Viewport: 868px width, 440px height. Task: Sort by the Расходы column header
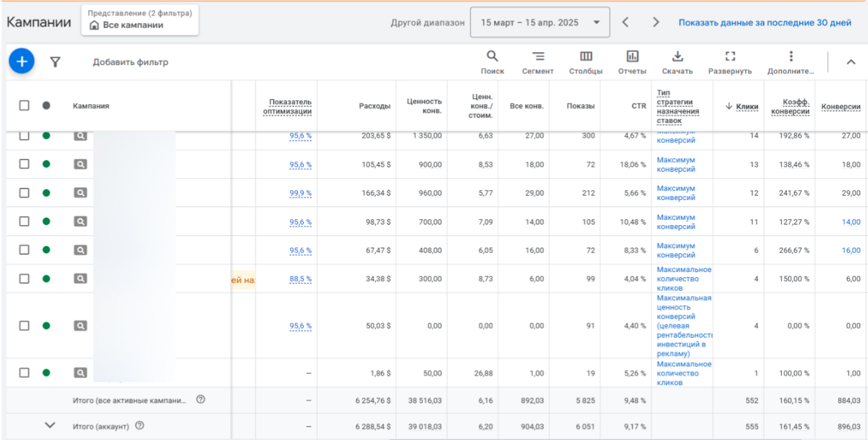click(x=374, y=106)
